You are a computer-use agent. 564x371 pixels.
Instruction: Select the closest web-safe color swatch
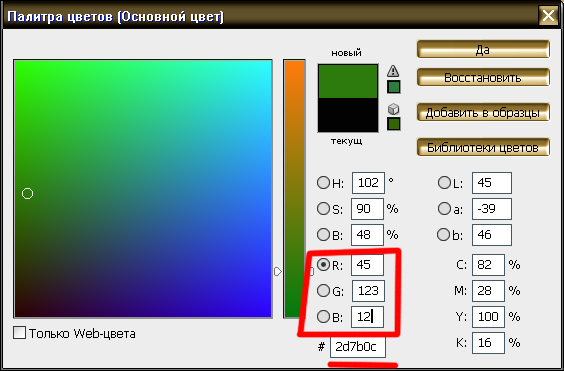pos(394,124)
